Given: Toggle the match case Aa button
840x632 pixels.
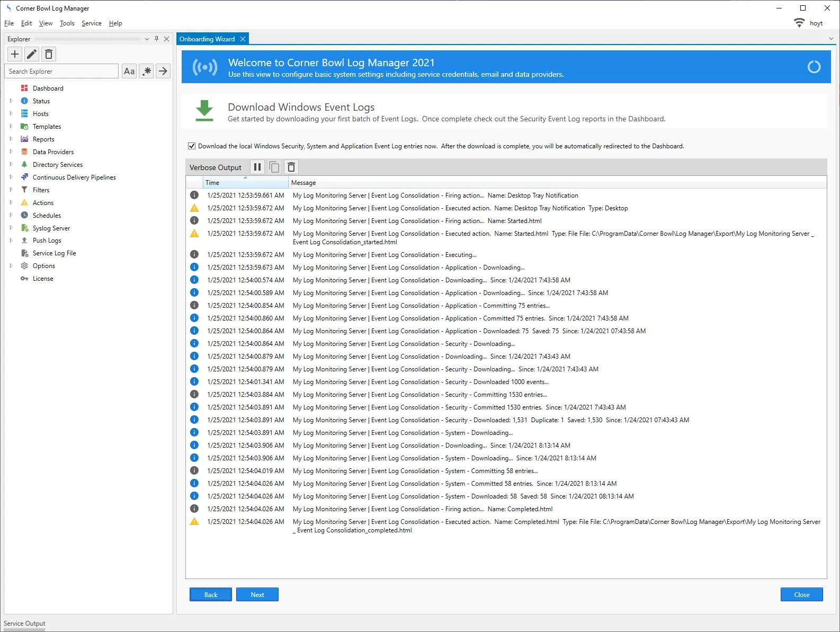Looking at the screenshot, I should point(129,71).
